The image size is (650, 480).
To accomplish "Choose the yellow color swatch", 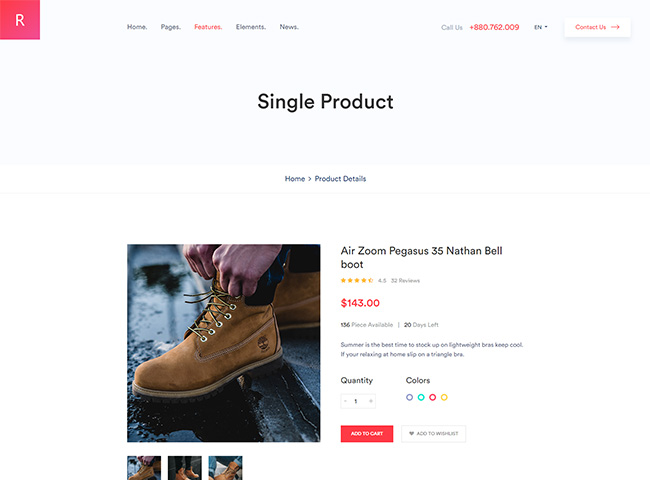I will tap(444, 397).
